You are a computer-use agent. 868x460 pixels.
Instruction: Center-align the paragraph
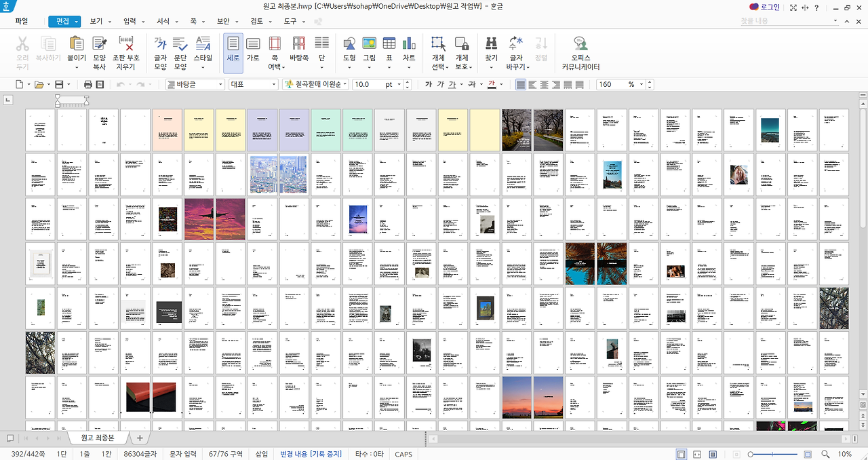pos(544,85)
